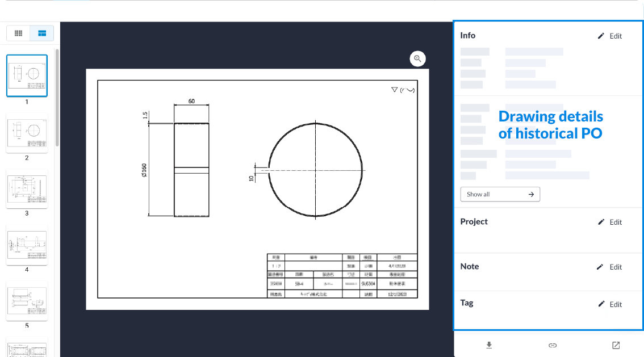Click the thumbnail list scrollbar

(57, 98)
